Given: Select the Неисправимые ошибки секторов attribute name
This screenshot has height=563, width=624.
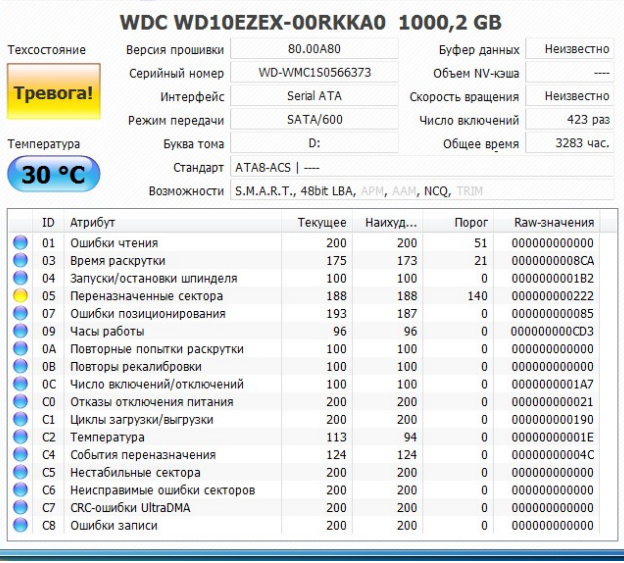Looking at the screenshot, I should 162,490.
